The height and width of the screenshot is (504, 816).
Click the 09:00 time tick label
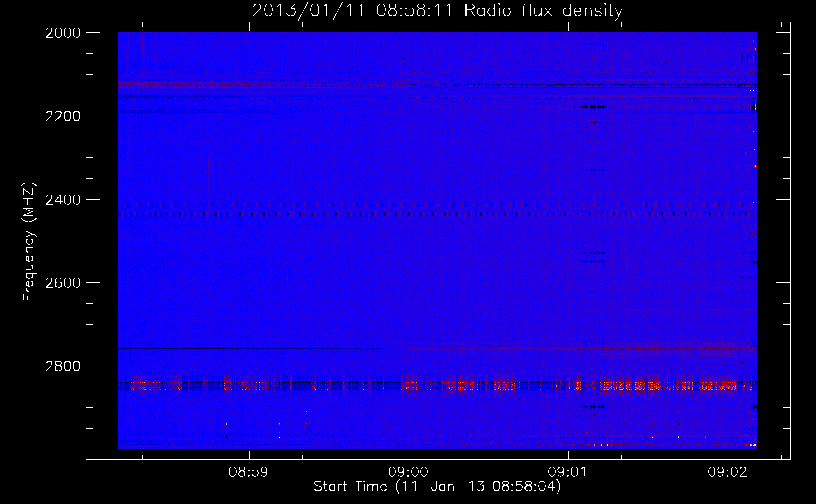click(x=408, y=472)
